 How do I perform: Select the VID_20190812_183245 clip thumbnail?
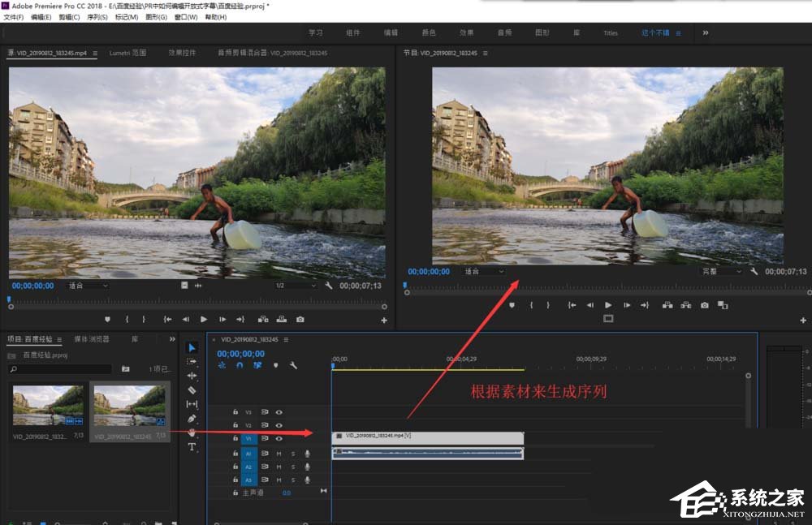point(128,412)
